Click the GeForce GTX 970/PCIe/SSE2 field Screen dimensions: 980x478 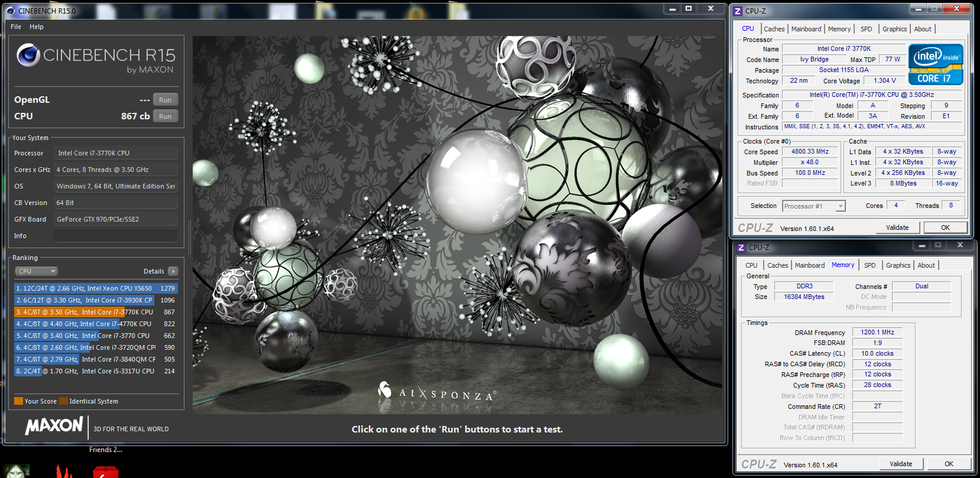coord(116,219)
